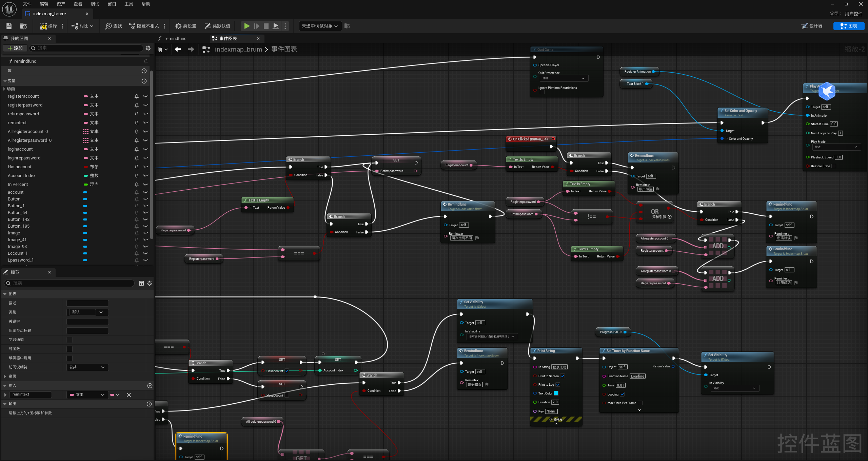Click the details panel search field
Viewport: 868px width, 461px height.
pyautogui.click(x=69, y=283)
